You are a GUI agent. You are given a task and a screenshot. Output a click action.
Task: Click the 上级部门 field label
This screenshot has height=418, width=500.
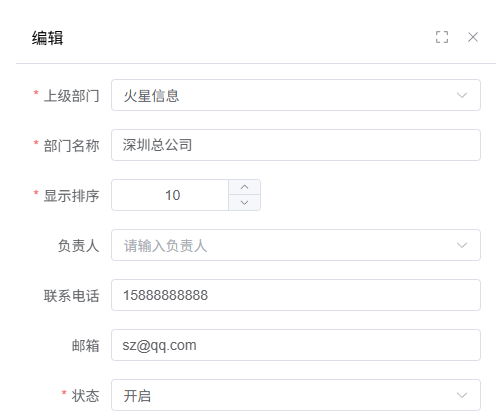tap(71, 96)
